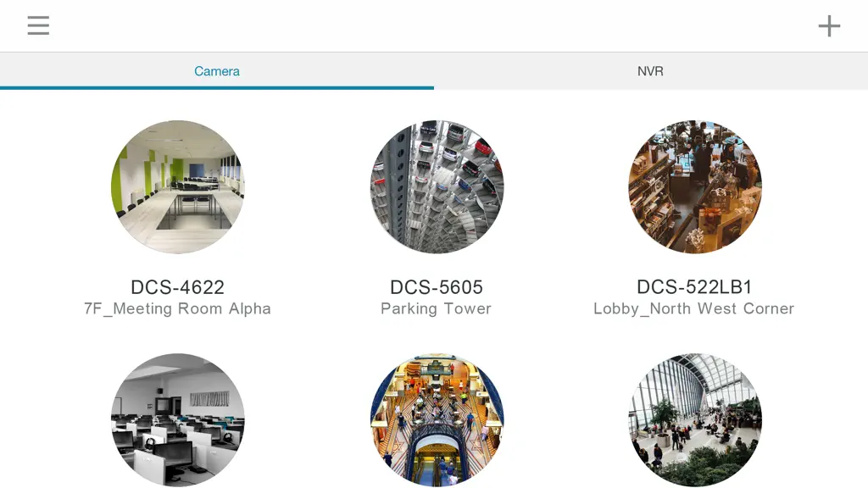Open the DCS-5605 parking tower camera preview
This screenshot has width=868, height=488.
pyautogui.click(x=437, y=186)
